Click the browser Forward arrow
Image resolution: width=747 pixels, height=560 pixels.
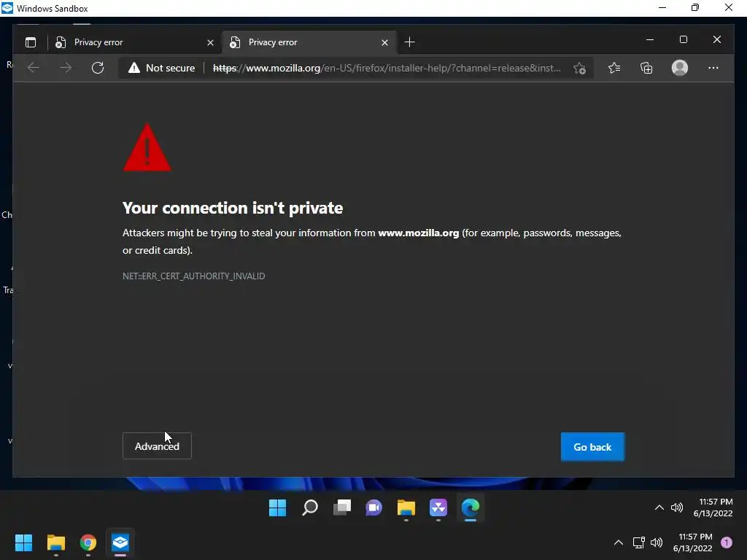65,68
